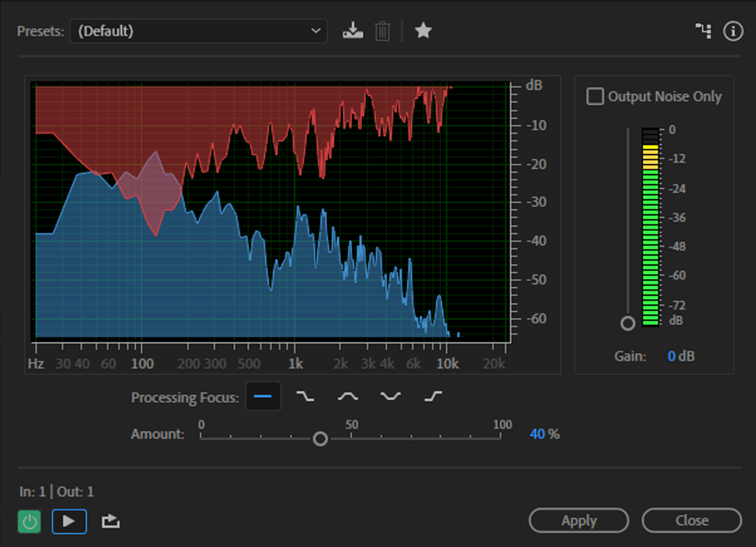Screen dimensions: 756x547
Task: Toggle the green effect power button
Action: click(x=29, y=521)
